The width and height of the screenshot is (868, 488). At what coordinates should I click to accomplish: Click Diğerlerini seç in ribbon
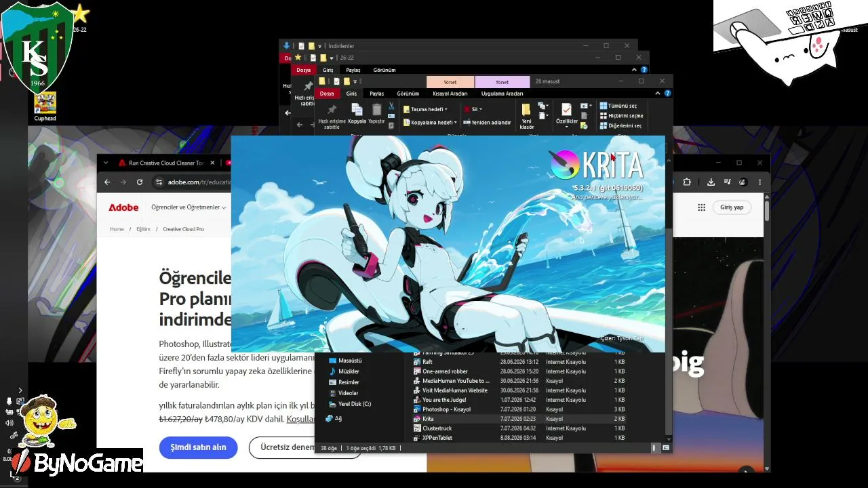pos(620,126)
